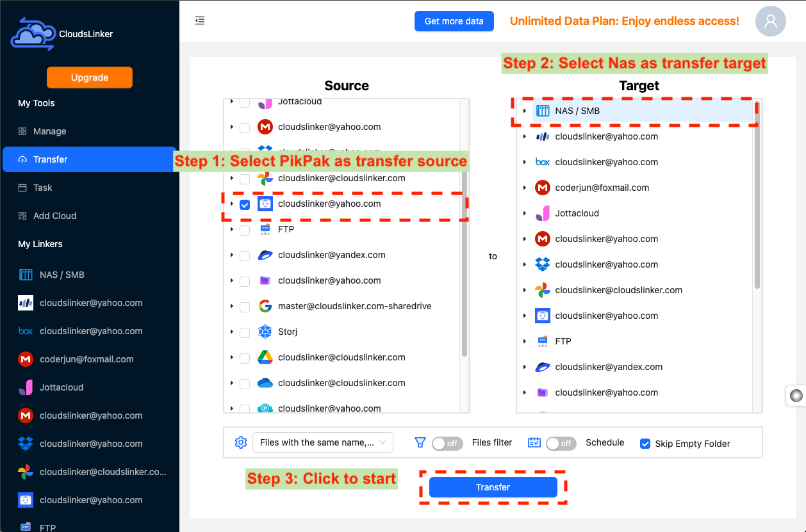
Task: Click the PikPak robot icon in the sidebar
Action: pos(26,500)
